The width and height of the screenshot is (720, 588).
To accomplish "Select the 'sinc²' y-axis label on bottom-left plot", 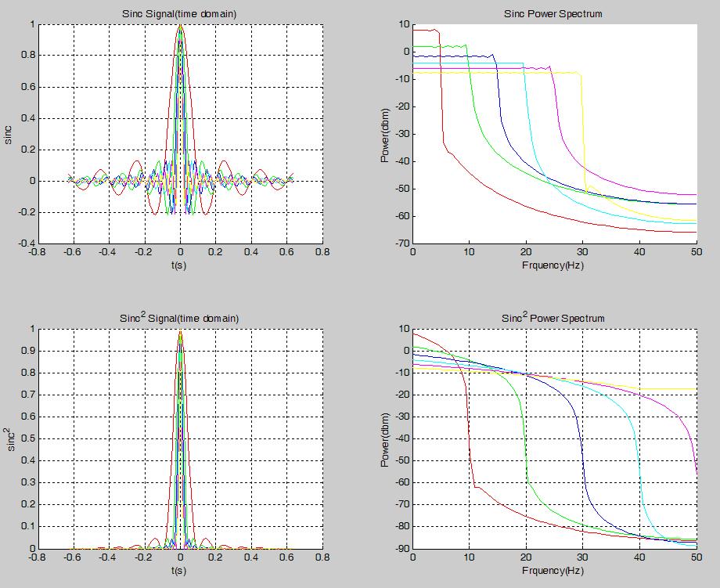I will point(9,438).
